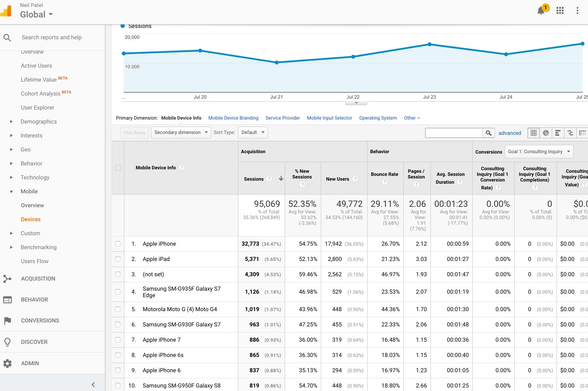The image size is (588, 391).
Task: Click the Jul 21 data point on chart
Action: (x=277, y=62)
